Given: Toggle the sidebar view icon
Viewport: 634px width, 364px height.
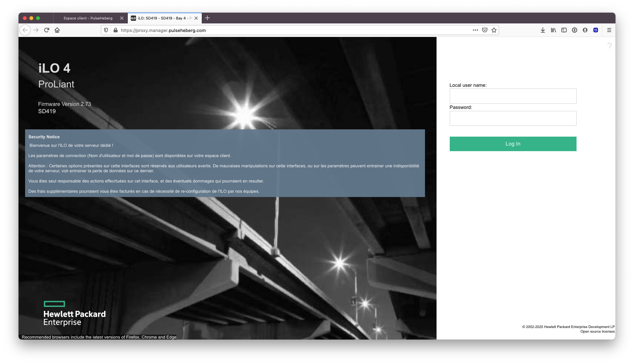Looking at the screenshot, I should [564, 30].
